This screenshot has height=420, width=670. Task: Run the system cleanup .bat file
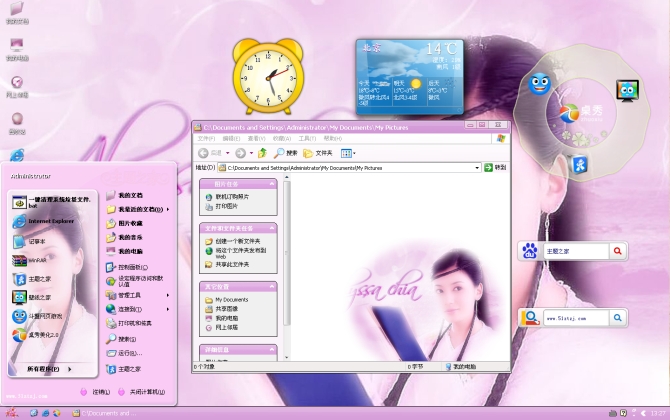tap(51, 202)
